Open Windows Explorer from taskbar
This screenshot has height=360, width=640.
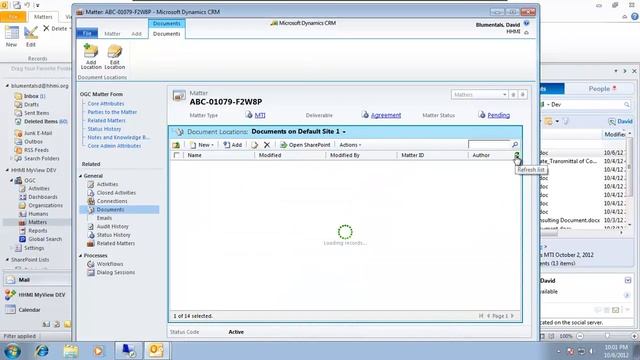coord(71,351)
